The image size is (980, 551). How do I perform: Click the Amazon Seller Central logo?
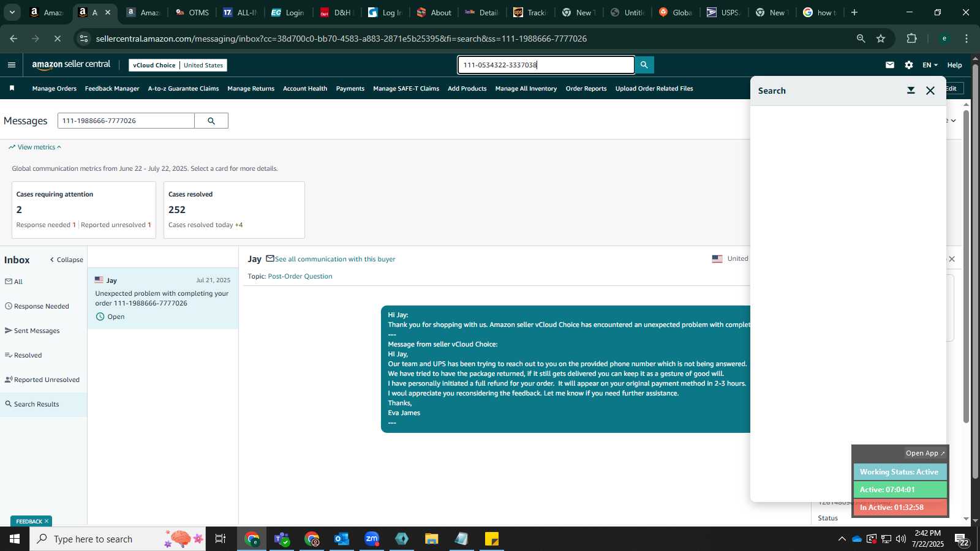point(71,65)
